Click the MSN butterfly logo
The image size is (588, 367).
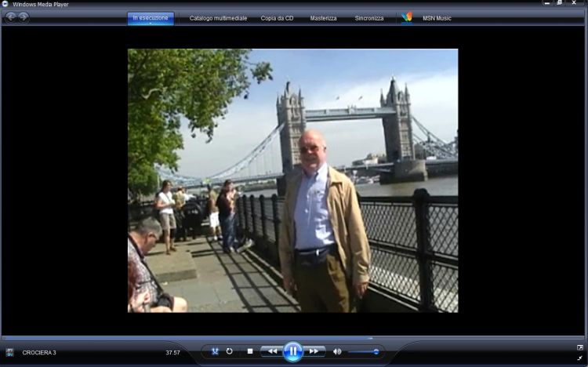pos(406,17)
